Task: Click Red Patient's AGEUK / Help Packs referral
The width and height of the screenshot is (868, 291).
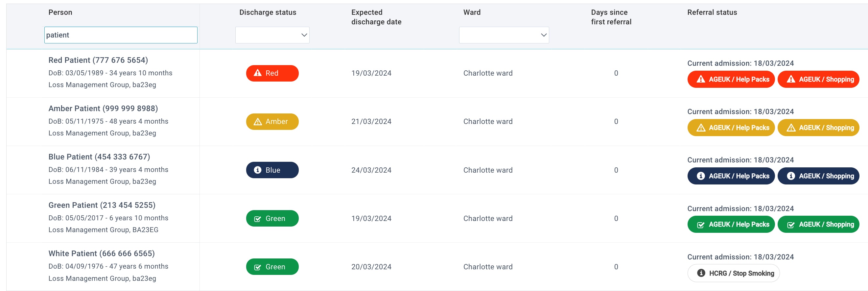Action: point(731,79)
